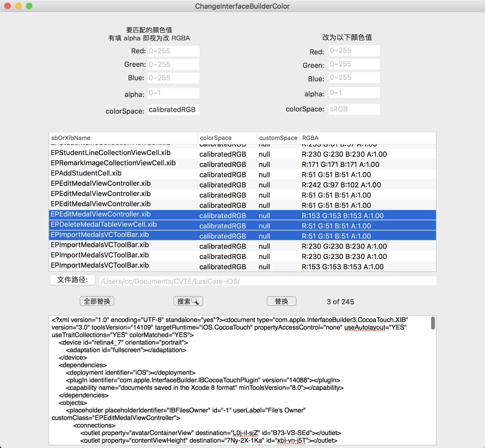Viewport: 485px width, 448px height.
Task: Select EPStudentLineCollectionViewCell.xib row
Action: tap(242, 154)
